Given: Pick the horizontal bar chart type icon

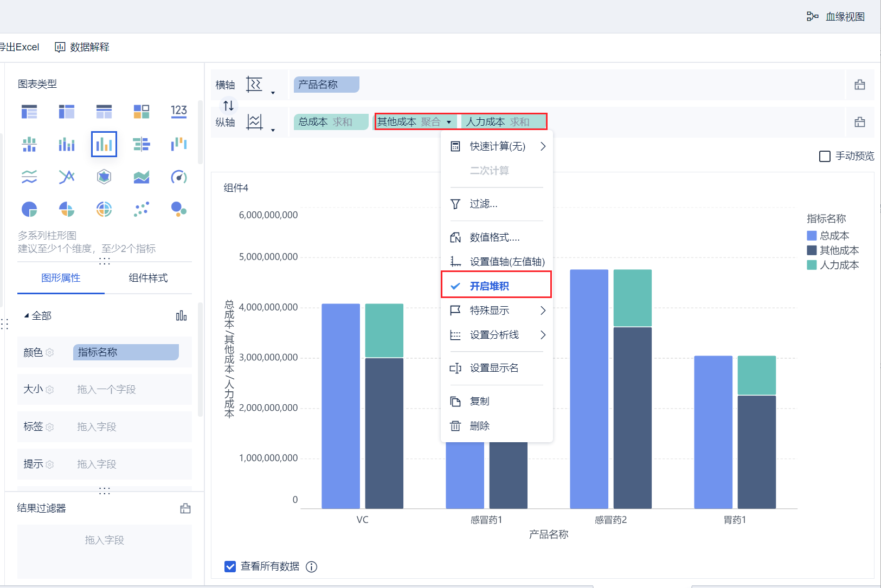Looking at the screenshot, I should point(142,144).
